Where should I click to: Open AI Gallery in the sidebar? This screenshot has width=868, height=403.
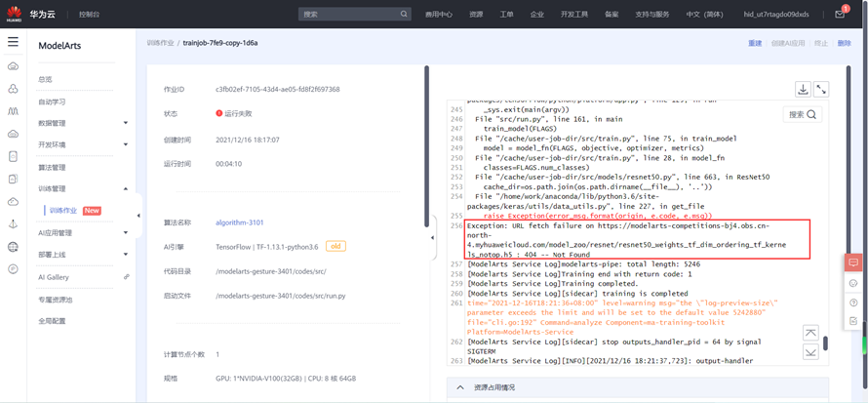coord(54,277)
